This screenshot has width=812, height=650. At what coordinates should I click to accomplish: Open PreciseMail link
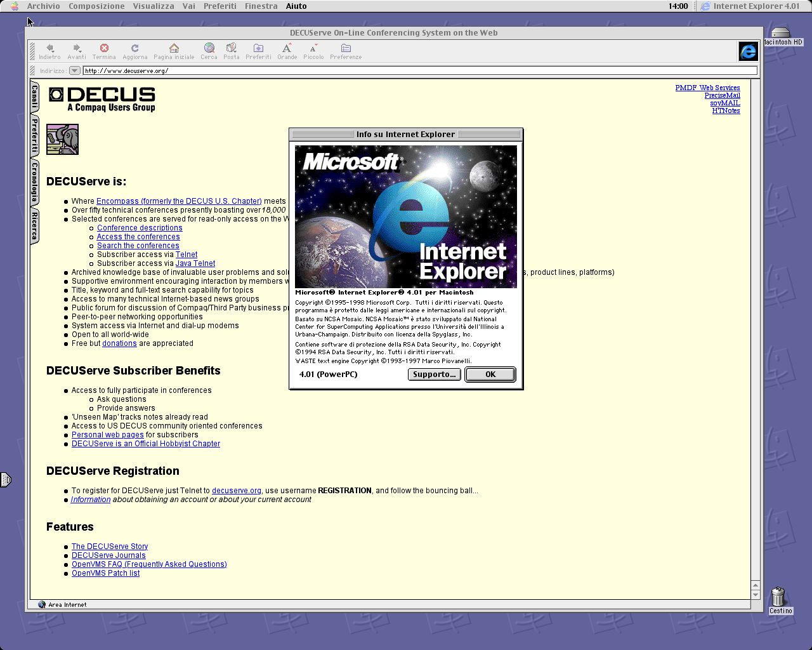(722, 95)
